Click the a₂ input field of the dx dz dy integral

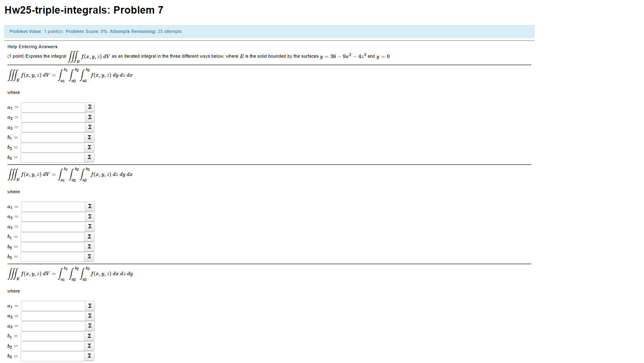(x=52, y=316)
